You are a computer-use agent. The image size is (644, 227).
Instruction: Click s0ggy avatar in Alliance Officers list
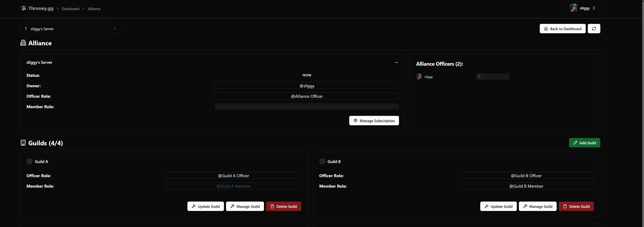[x=419, y=77]
